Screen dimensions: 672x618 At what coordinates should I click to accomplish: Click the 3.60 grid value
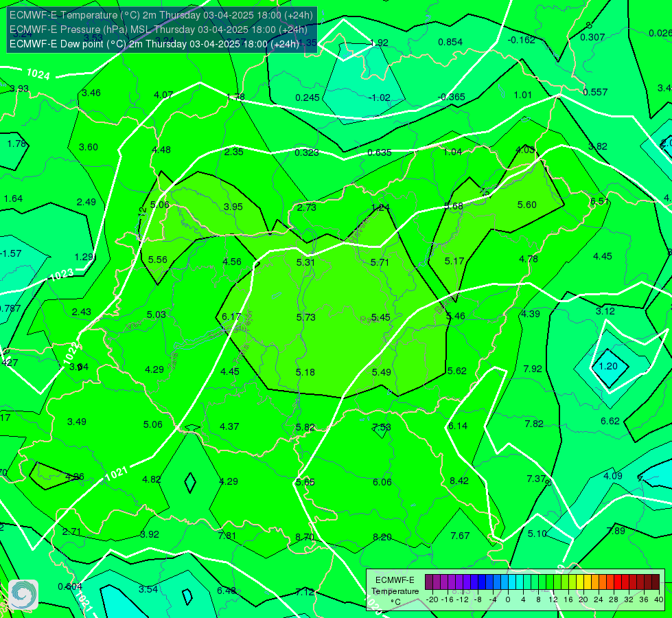point(89,147)
